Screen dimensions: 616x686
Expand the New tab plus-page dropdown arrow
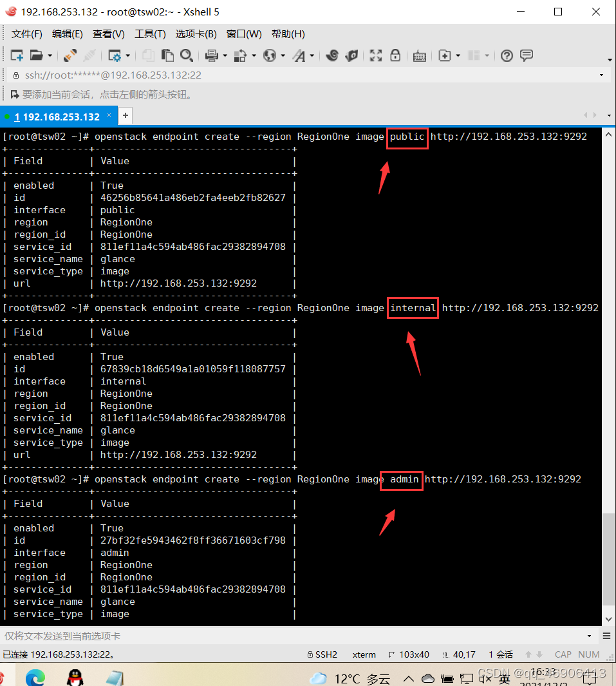tap(458, 55)
